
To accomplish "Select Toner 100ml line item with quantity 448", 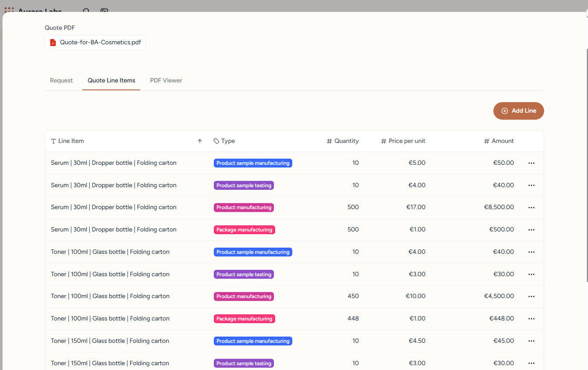I will 110,319.
